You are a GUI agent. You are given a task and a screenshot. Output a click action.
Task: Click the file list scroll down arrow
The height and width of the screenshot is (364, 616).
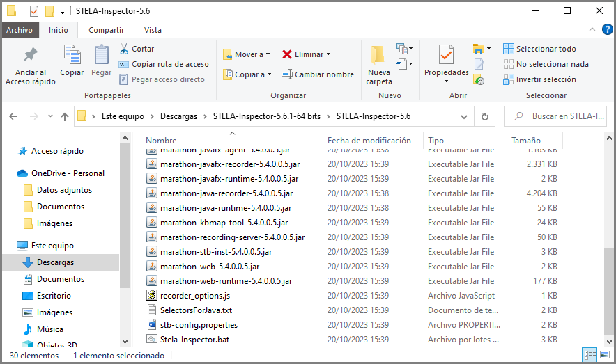[609, 342]
